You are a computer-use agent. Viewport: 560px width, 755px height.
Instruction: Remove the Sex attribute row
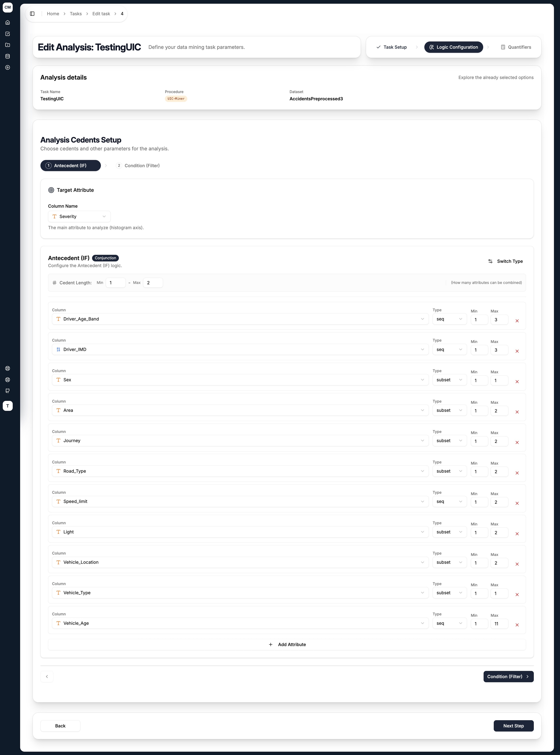517,382
